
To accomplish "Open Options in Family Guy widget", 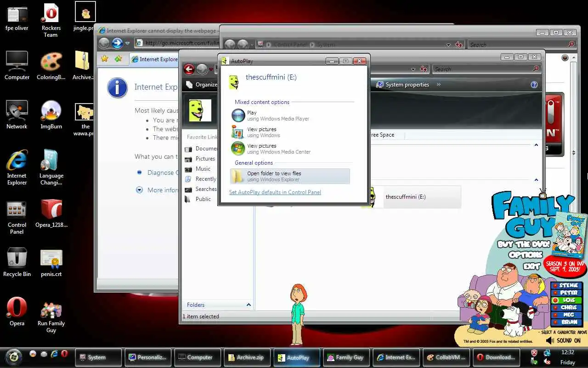I will click(x=526, y=255).
